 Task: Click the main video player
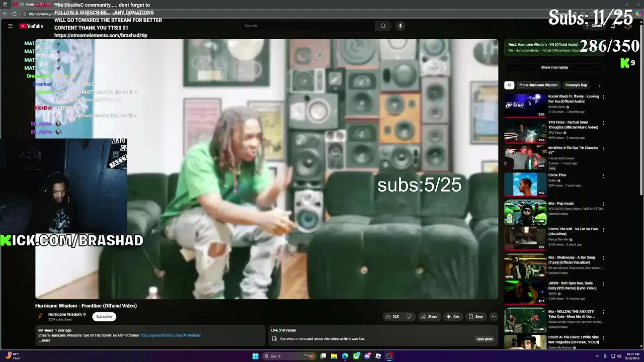267,169
